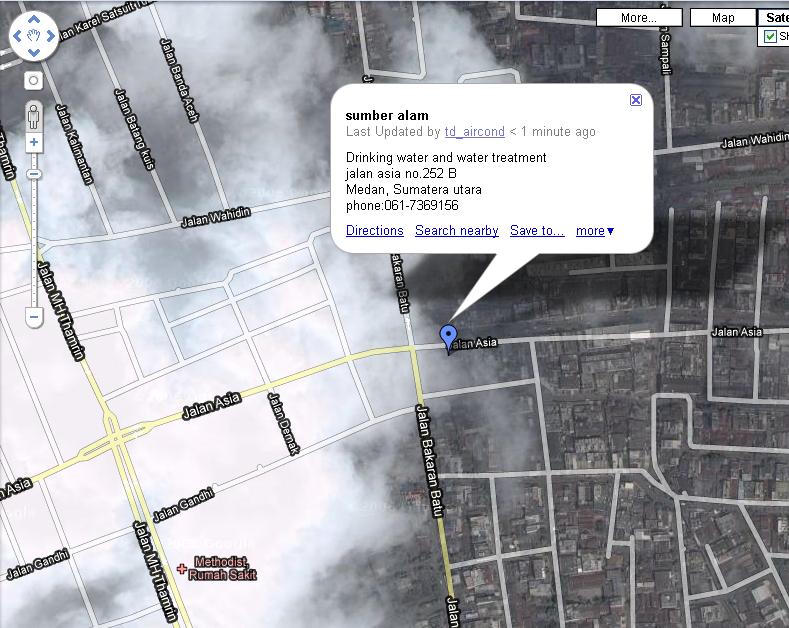The height and width of the screenshot is (628, 789).
Task: Expand the 'more' menu in info window
Action: click(595, 231)
